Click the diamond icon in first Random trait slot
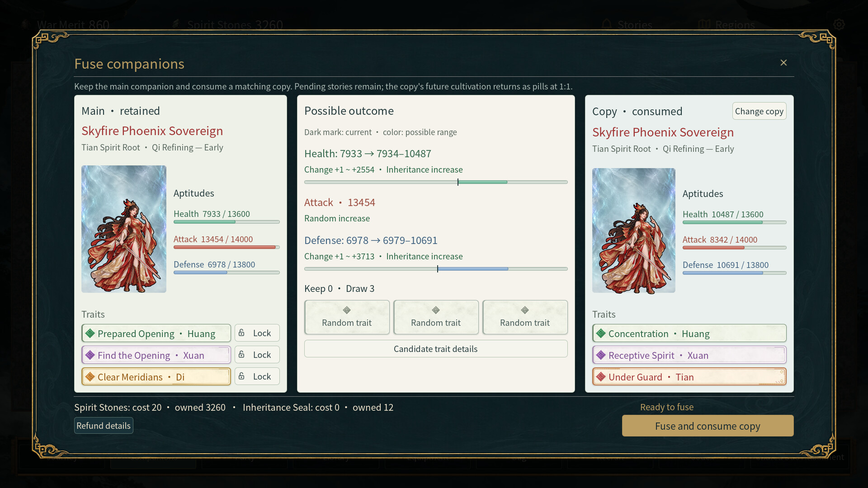 347,310
